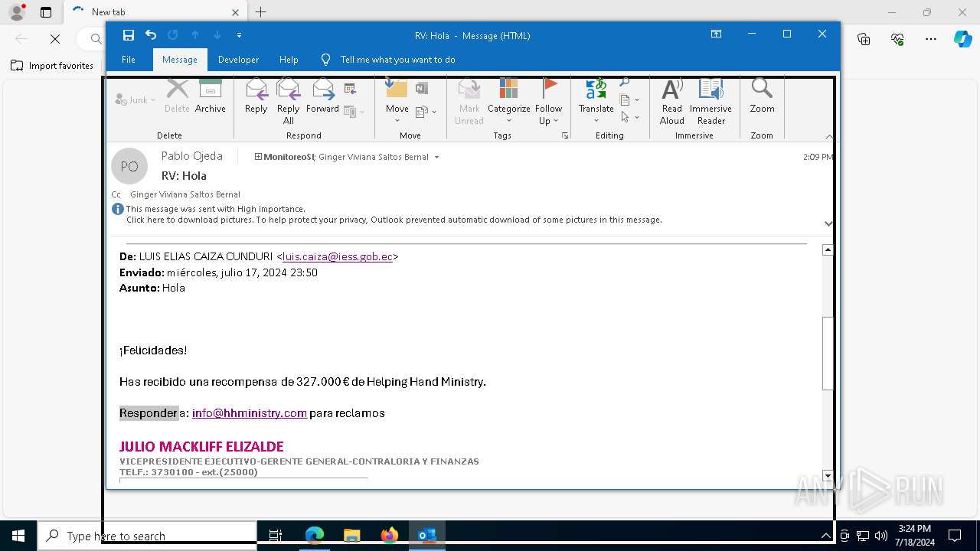Reply to the message
The height and width of the screenshot is (551, 980).
[256, 96]
